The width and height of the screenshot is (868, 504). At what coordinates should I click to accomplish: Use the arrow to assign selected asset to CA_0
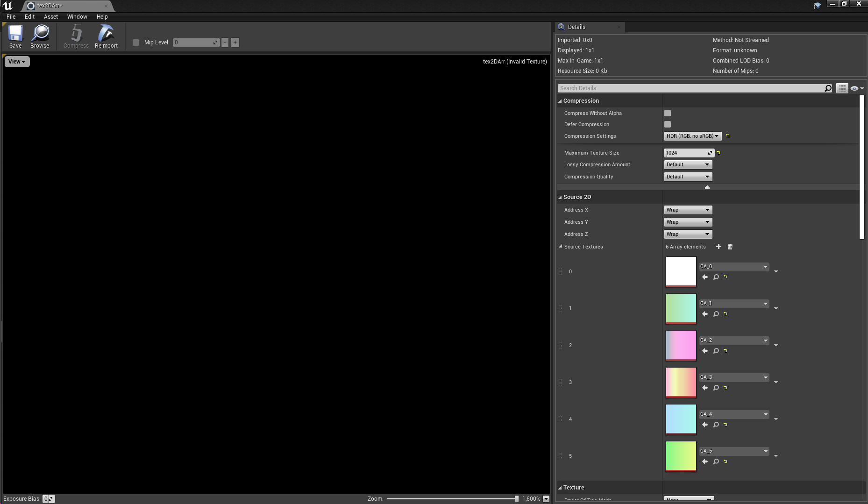tap(705, 277)
